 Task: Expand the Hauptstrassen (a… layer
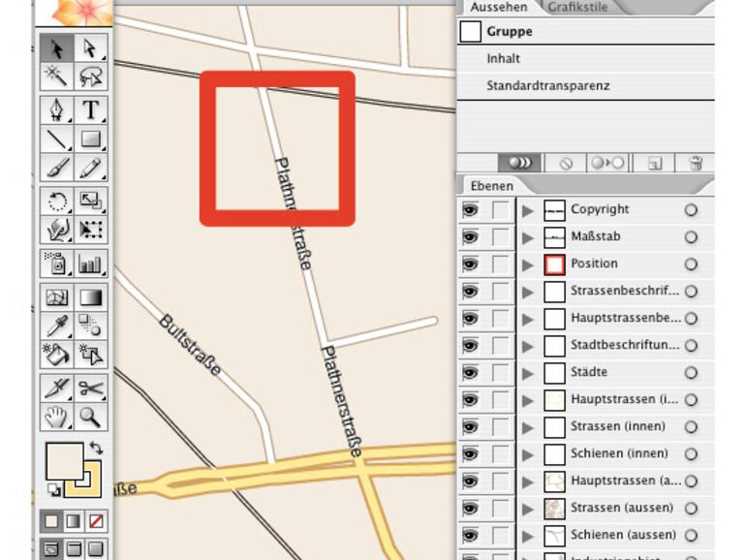pos(528,482)
